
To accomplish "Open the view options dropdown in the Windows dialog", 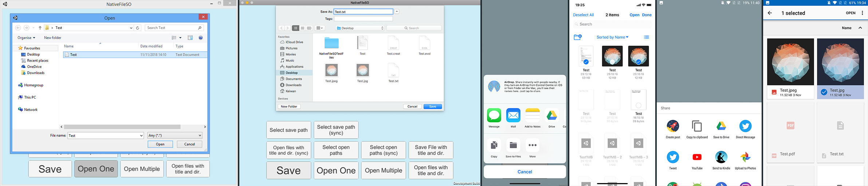I will coord(180,37).
